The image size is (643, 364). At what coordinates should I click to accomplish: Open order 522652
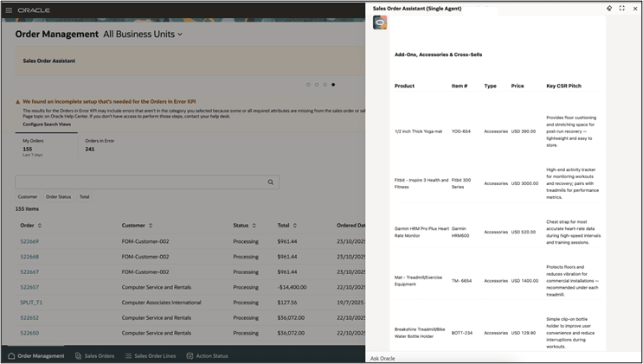click(29, 317)
